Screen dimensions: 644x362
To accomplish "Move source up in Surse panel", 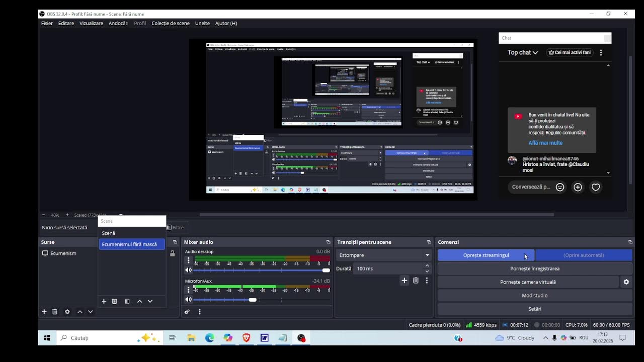I will pos(79,312).
